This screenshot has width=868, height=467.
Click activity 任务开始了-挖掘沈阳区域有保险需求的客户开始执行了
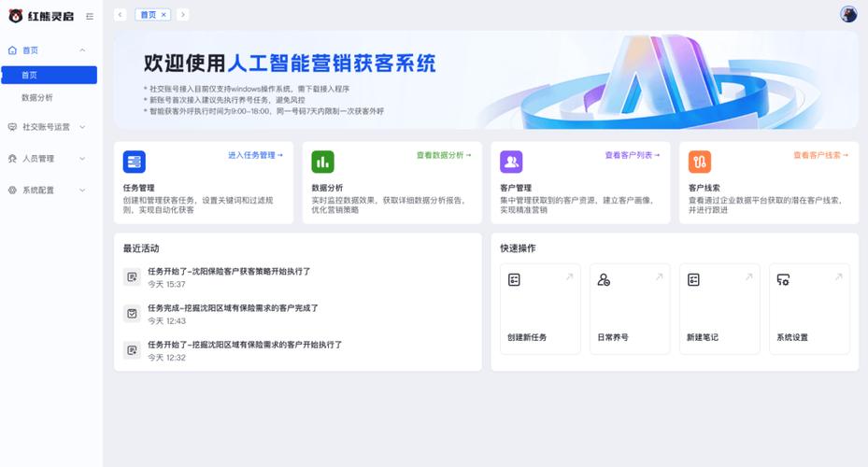245,345
